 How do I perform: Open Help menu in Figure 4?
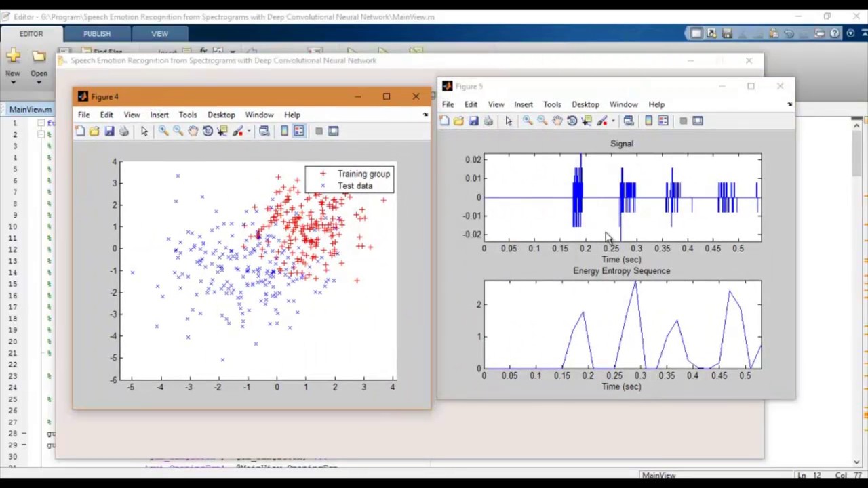click(292, 115)
